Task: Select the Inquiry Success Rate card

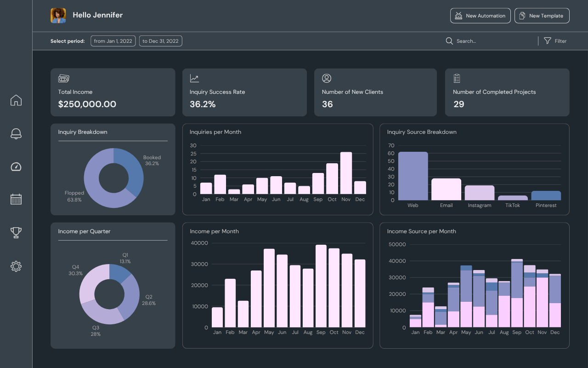Action: 244,92
